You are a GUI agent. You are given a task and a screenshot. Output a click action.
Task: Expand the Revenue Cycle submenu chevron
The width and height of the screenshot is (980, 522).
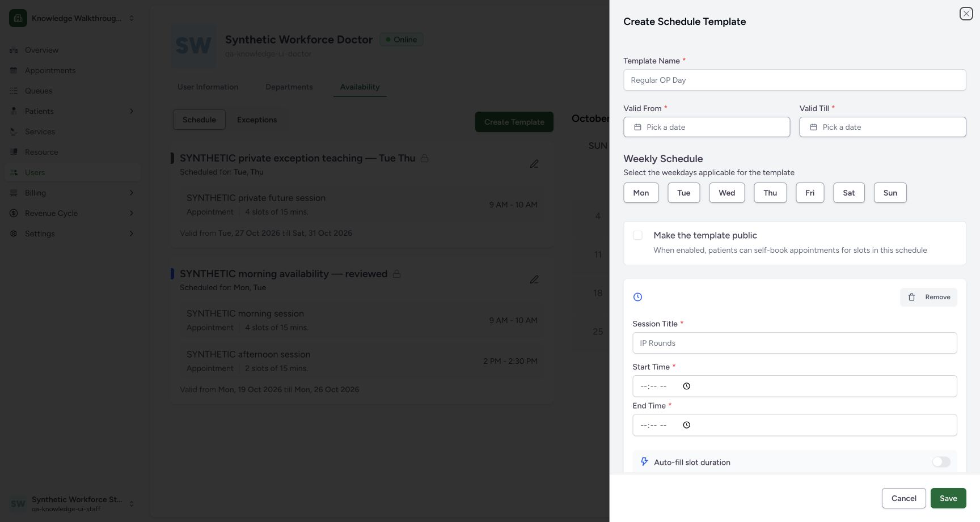(x=132, y=213)
